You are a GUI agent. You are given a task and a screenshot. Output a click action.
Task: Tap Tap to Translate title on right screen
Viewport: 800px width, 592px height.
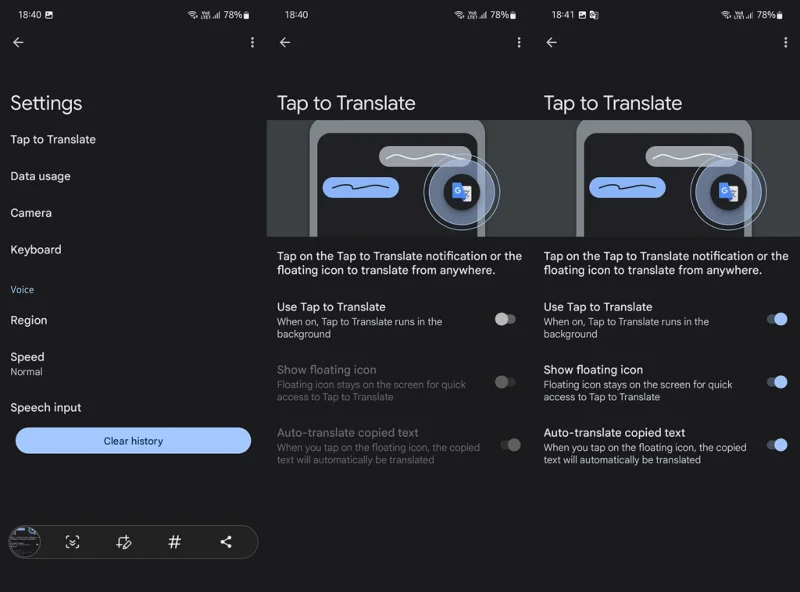(x=613, y=103)
